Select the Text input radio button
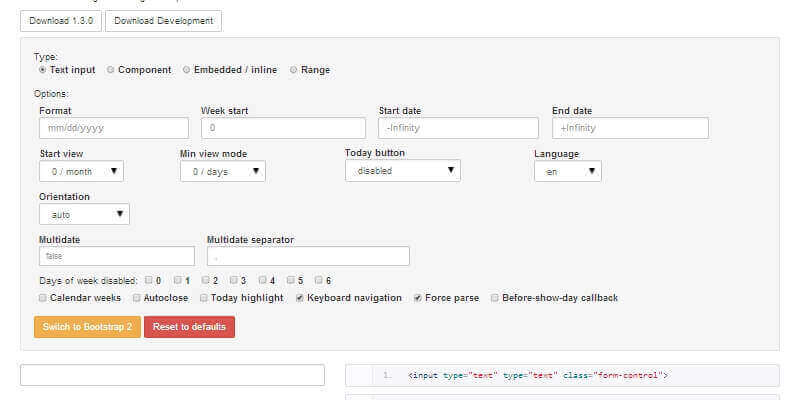This screenshot has width=800, height=400. [42, 70]
